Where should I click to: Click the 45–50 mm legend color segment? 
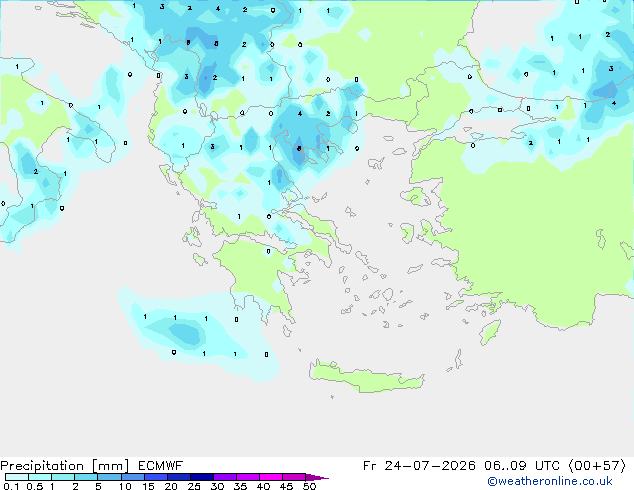coord(294,477)
